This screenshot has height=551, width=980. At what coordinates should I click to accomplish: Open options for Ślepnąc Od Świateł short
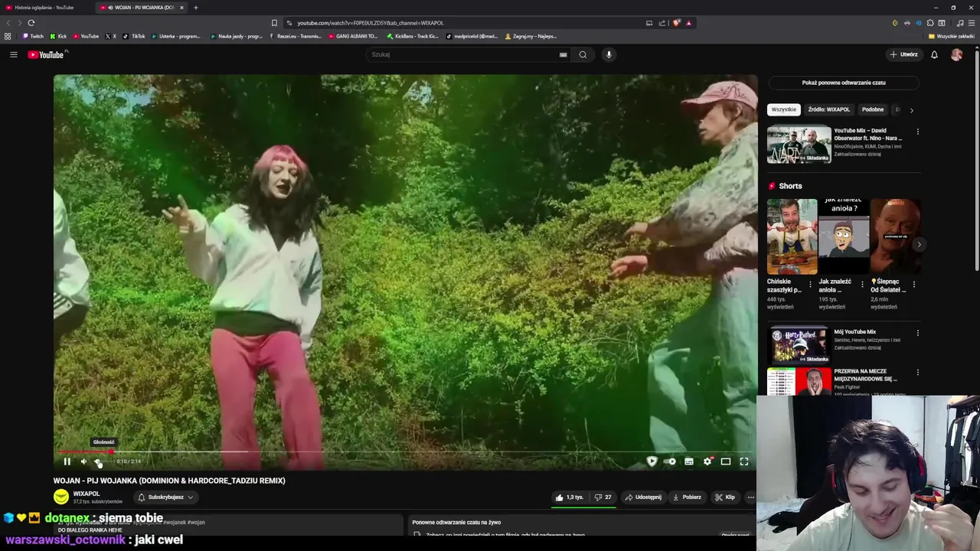pyautogui.click(x=913, y=284)
